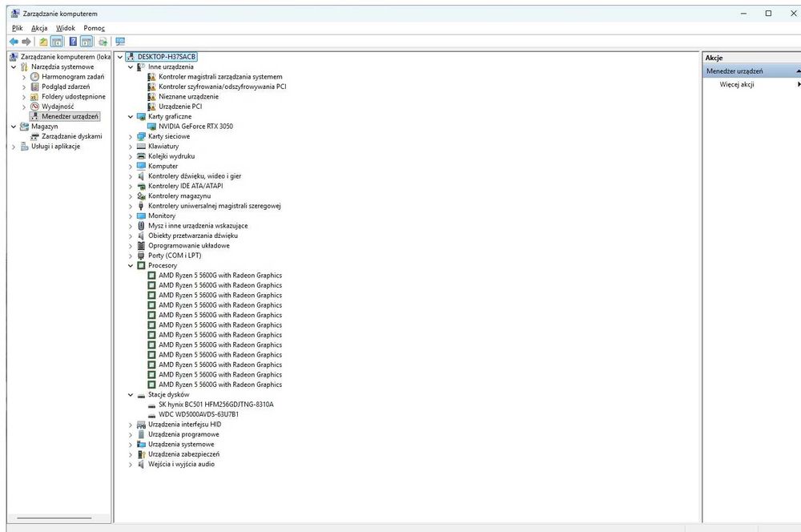
Task: Select the Nieznane urządzenie entry
Action: click(188, 97)
